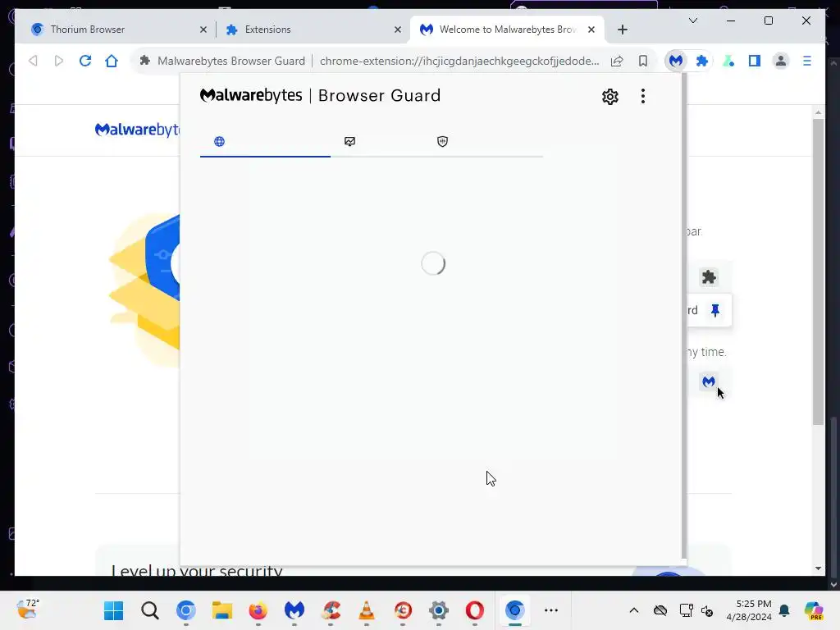840x630 pixels.
Task: Launch Firefox from the taskbar
Action: pyautogui.click(x=258, y=610)
